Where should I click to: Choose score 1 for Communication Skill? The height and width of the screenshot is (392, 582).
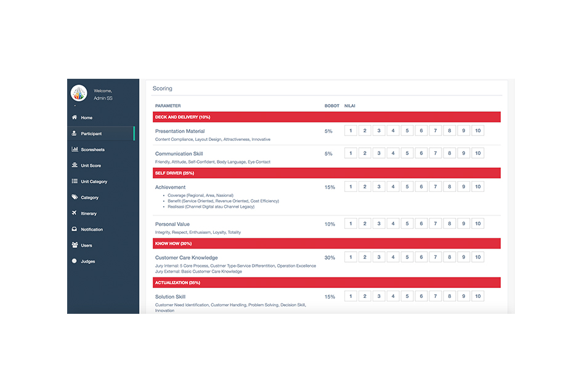(350, 153)
